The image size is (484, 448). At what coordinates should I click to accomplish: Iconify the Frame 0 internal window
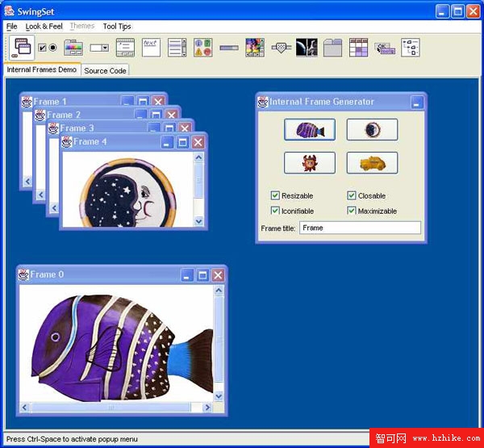(187, 275)
